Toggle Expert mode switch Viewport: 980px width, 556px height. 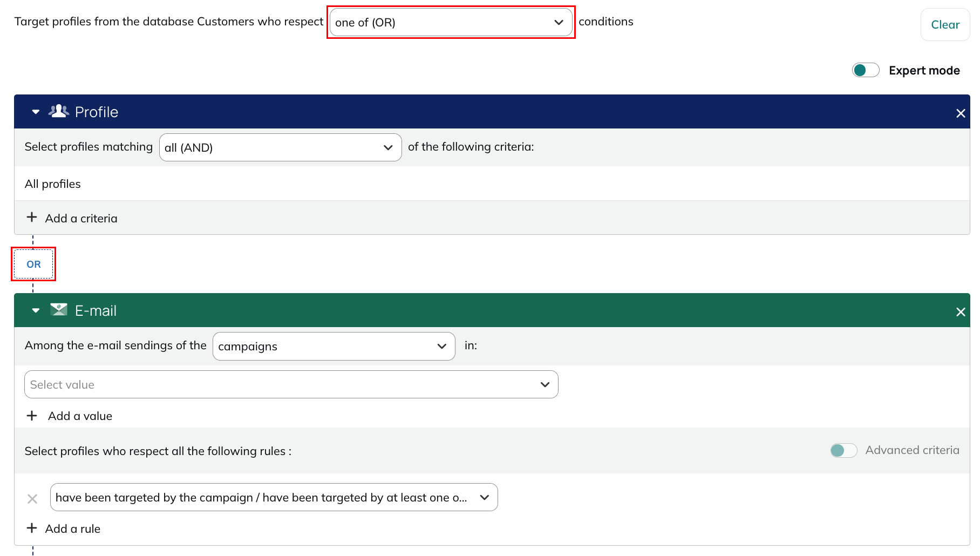tap(866, 70)
